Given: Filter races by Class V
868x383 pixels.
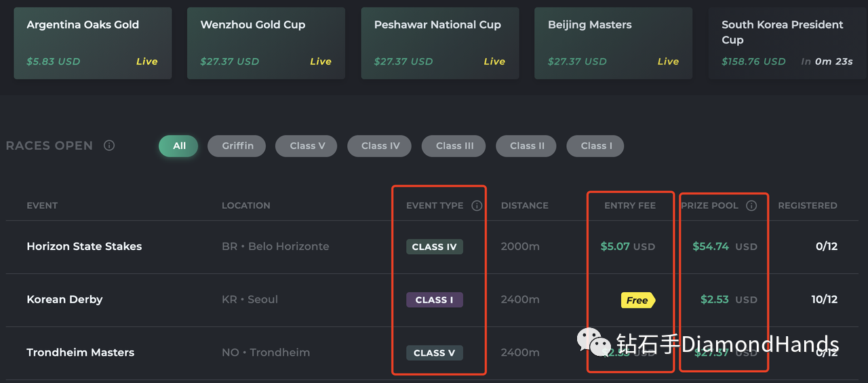Looking at the screenshot, I should [307, 146].
